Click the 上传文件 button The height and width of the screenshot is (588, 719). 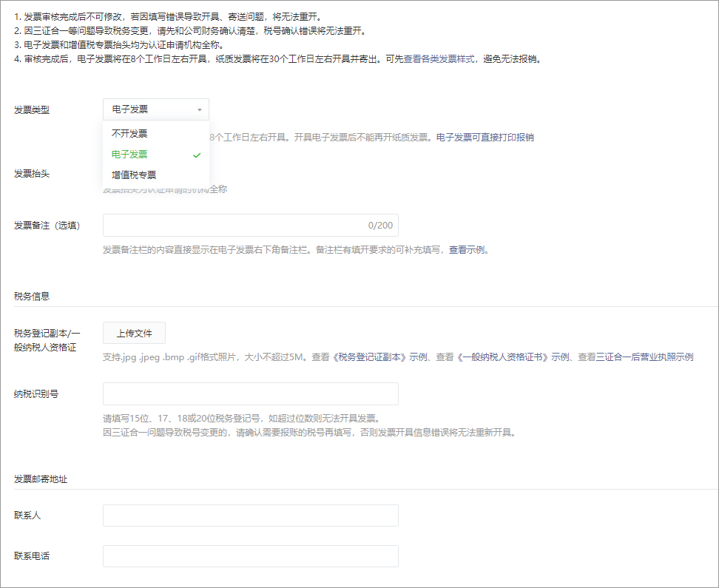(134, 334)
